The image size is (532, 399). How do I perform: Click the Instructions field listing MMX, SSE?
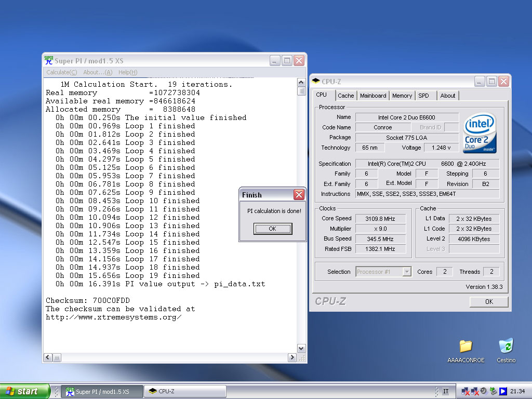tap(427, 194)
